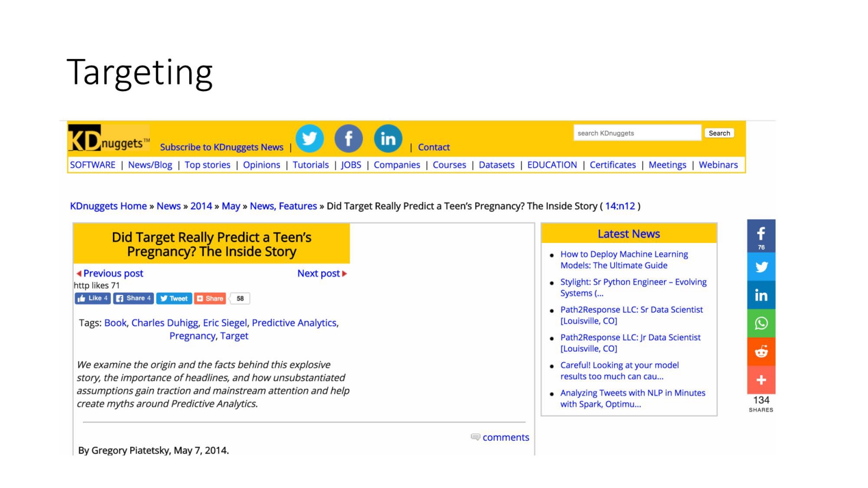Screen dimensions: 868x488
Task: Share on LinkedIn via side share bar
Action: [761, 295]
